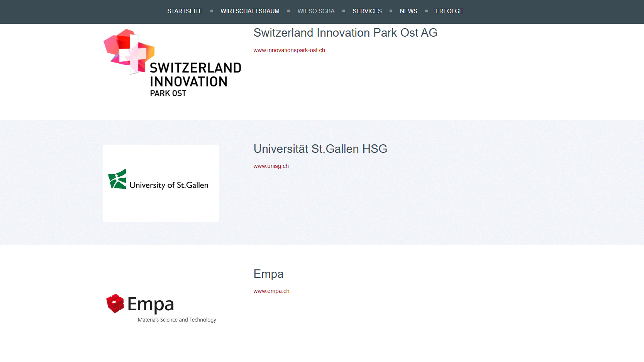Open the WIRTSCHAFTSRAUM navigation item
The height and width of the screenshot is (362, 644).
pos(250,11)
